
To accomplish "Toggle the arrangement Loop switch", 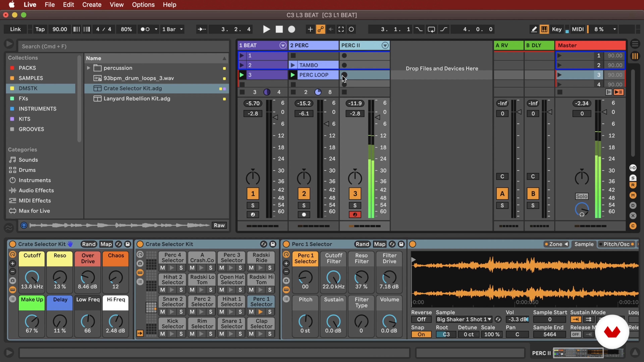I will tap(431, 29).
